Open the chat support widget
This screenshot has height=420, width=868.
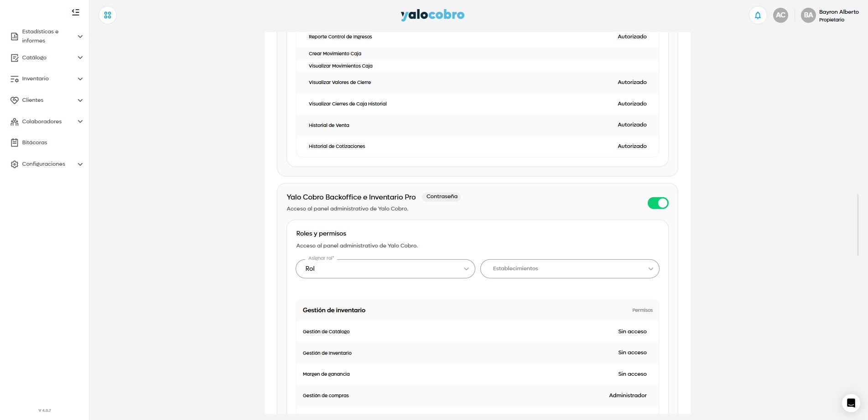[851, 403]
